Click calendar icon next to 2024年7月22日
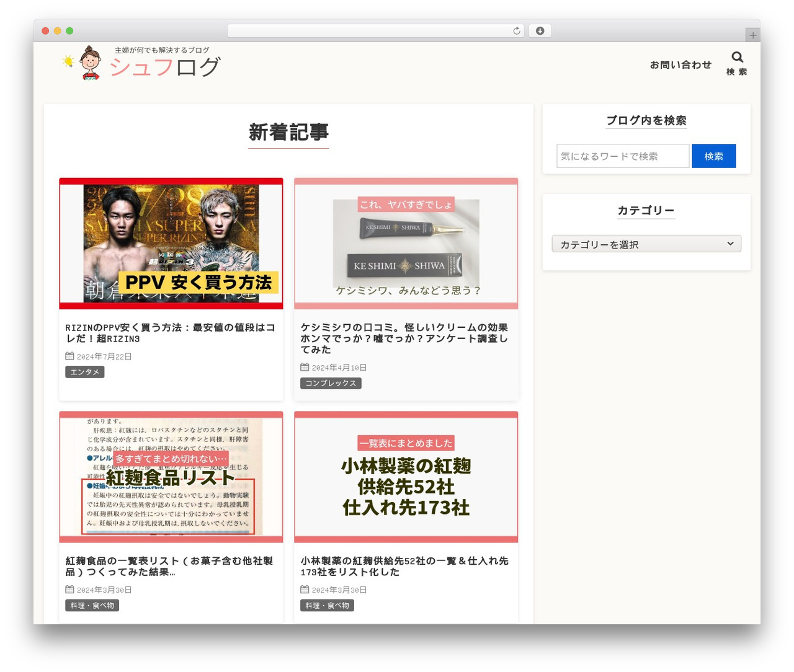 pyautogui.click(x=69, y=356)
